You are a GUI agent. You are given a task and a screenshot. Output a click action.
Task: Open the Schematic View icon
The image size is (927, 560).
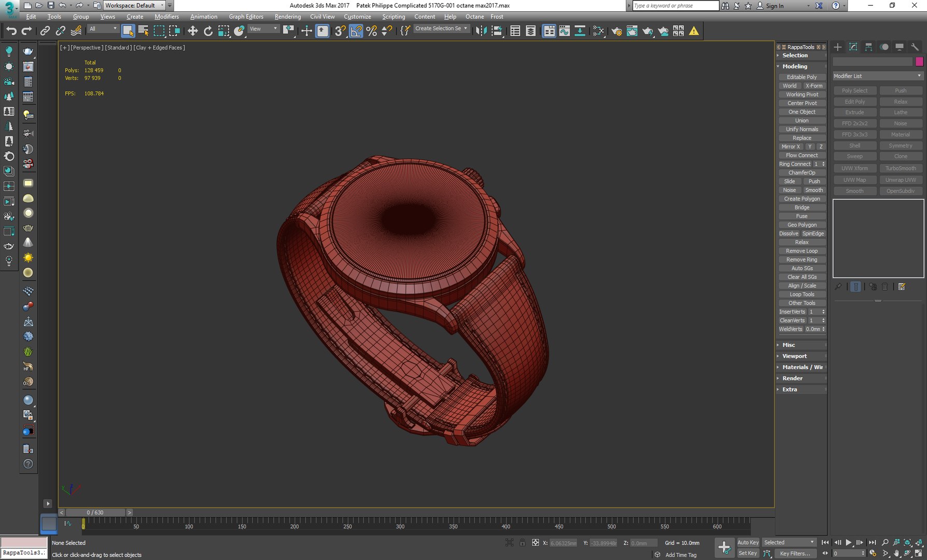pyautogui.click(x=580, y=31)
